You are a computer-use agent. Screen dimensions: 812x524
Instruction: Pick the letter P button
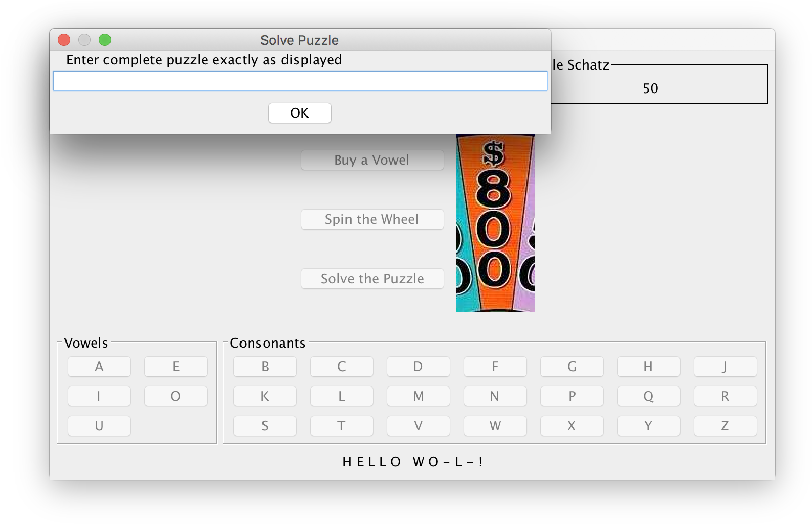[x=572, y=396]
